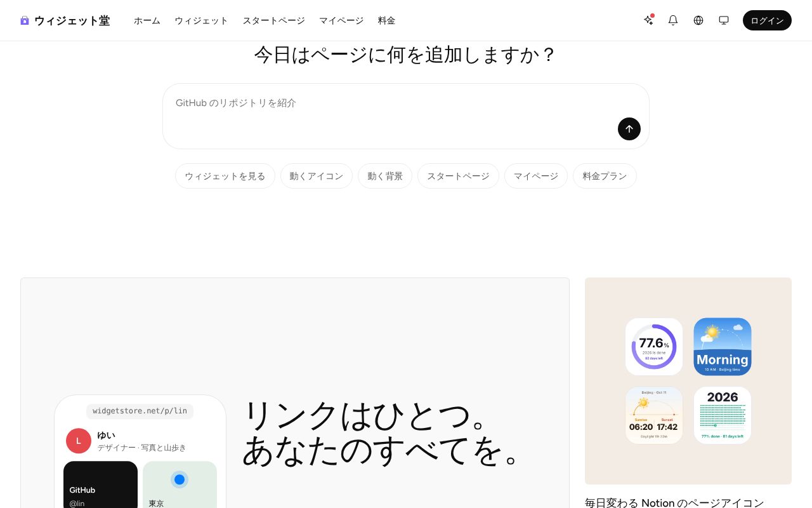The height and width of the screenshot is (508, 812).
Task: Open マイページ in the top navigation
Action: coord(341,20)
